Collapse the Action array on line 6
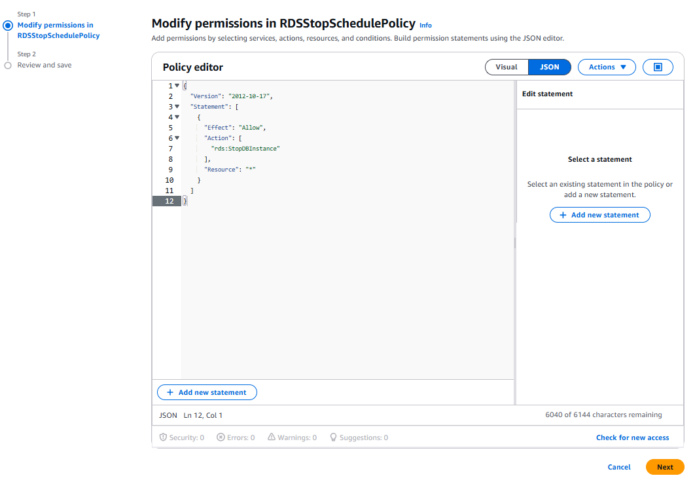 click(177, 138)
